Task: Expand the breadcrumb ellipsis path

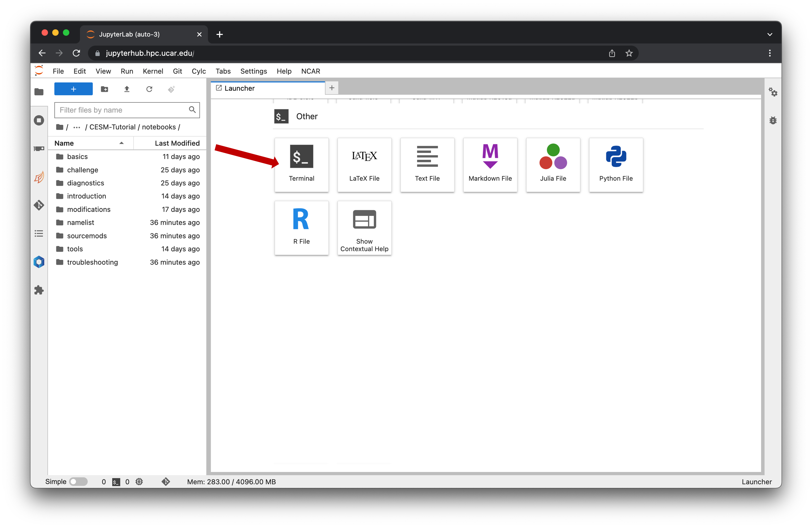Action: tap(77, 127)
